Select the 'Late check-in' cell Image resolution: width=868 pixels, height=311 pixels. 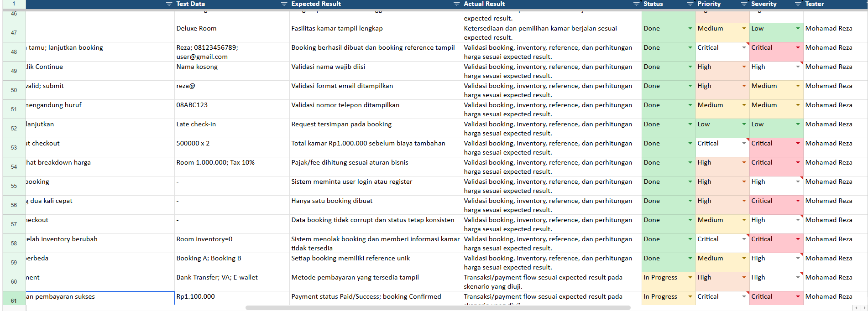coord(232,129)
